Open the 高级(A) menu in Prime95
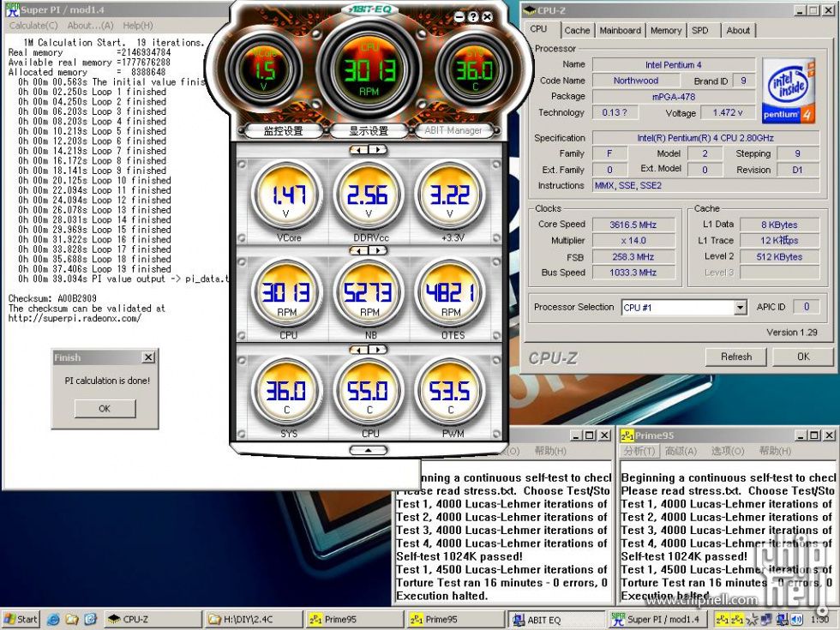 pyautogui.click(x=681, y=451)
